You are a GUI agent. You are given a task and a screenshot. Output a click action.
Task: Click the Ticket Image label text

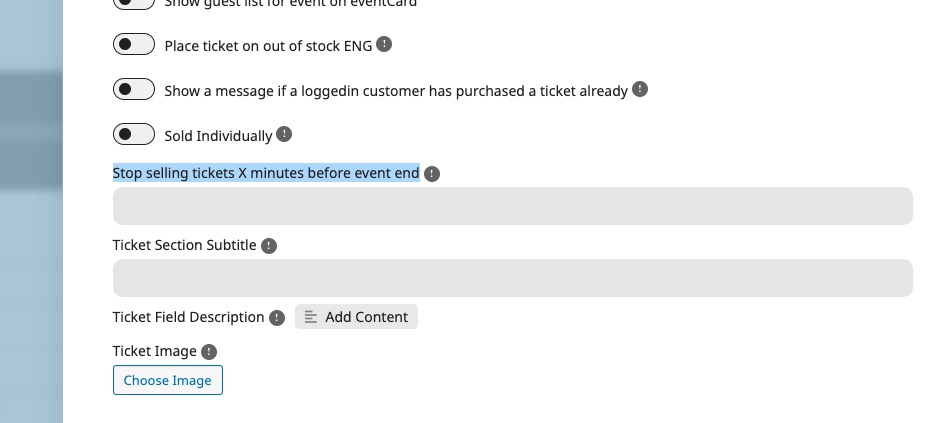pos(155,352)
